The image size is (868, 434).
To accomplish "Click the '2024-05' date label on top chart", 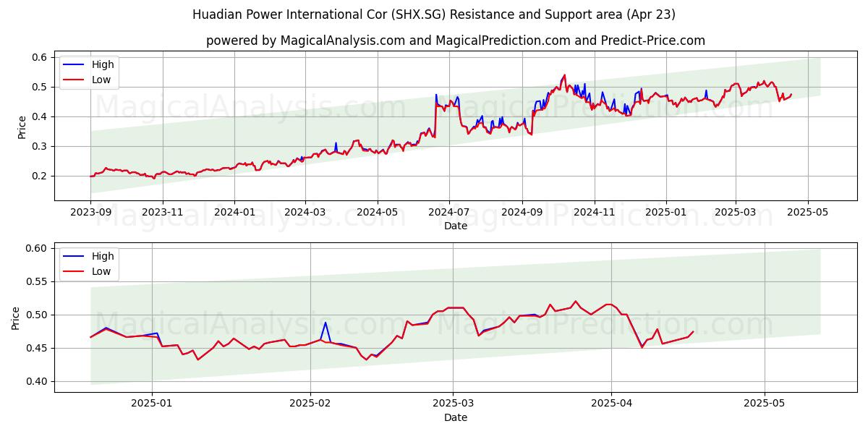I will tap(377, 213).
